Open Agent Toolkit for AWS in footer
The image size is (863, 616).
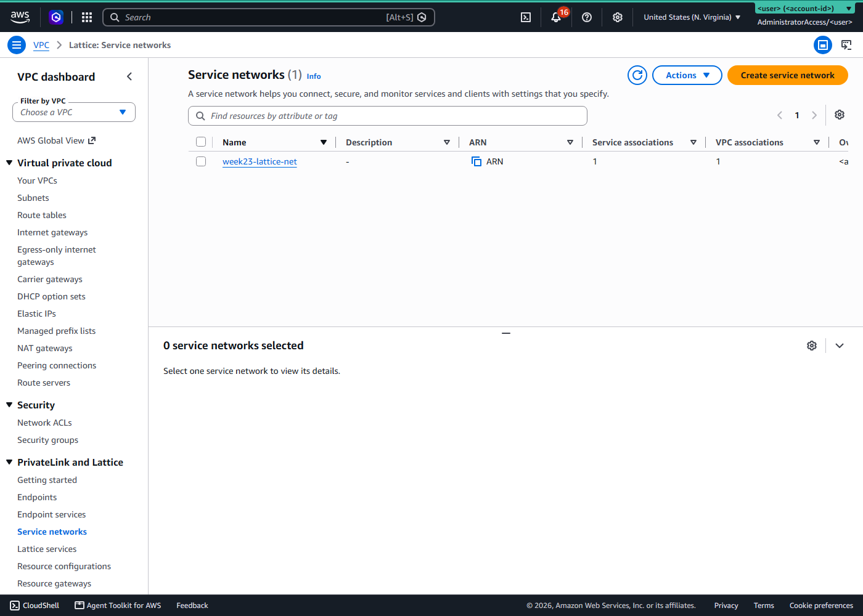click(x=118, y=606)
